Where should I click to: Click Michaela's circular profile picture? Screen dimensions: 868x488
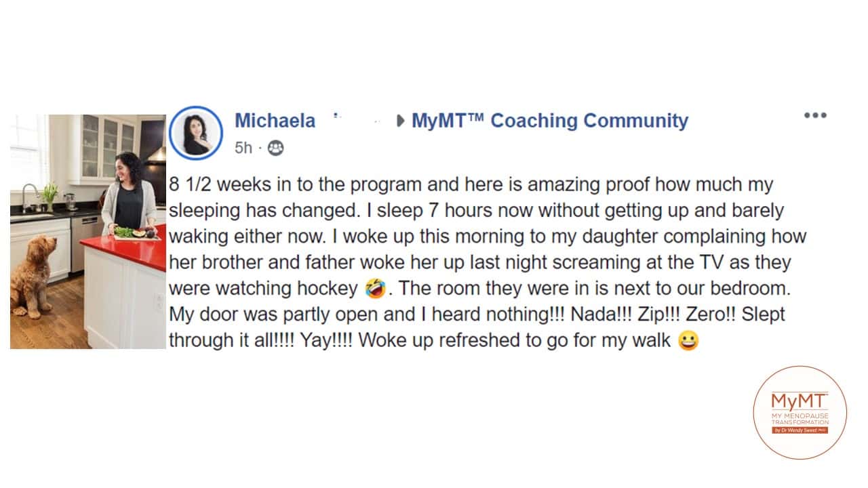pos(196,132)
